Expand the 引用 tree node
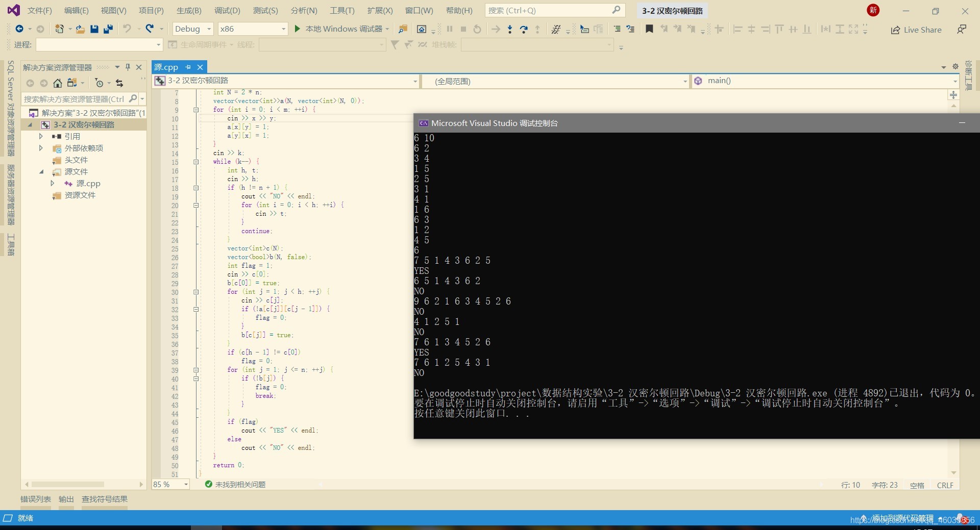Viewport: 980px width, 530px height. tap(41, 136)
